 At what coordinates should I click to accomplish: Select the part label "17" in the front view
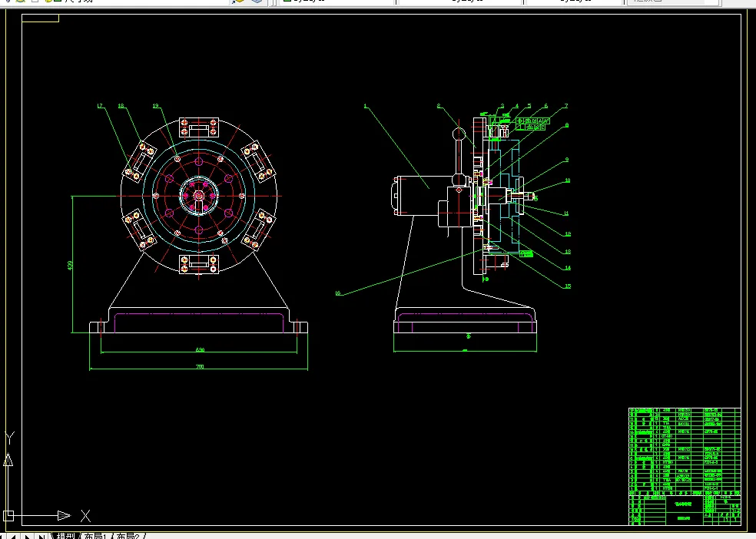(101, 106)
